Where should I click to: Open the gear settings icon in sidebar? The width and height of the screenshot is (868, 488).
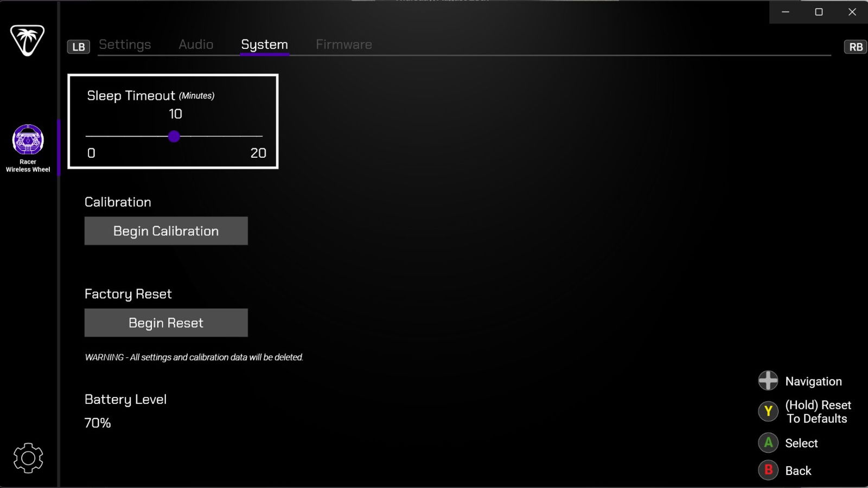point(28,458)
